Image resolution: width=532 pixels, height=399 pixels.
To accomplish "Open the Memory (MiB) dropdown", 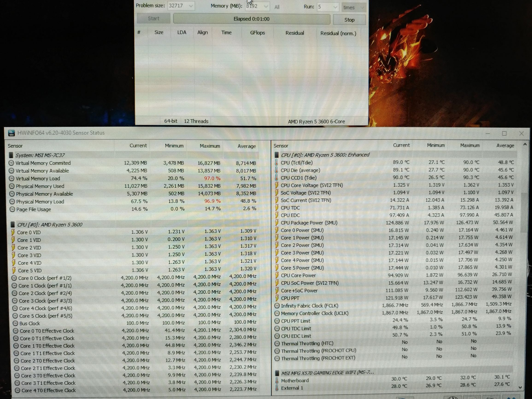I will tap(266, 6).
